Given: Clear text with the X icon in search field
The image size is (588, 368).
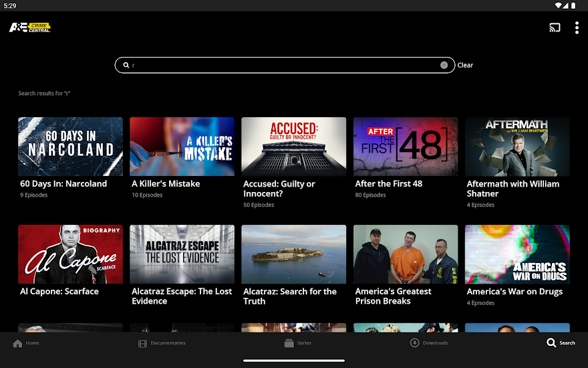Looking at the screenshot, I should pos(444,65).
